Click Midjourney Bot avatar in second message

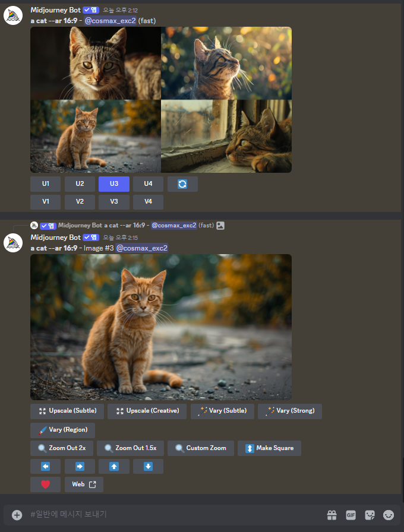[13, 243]
